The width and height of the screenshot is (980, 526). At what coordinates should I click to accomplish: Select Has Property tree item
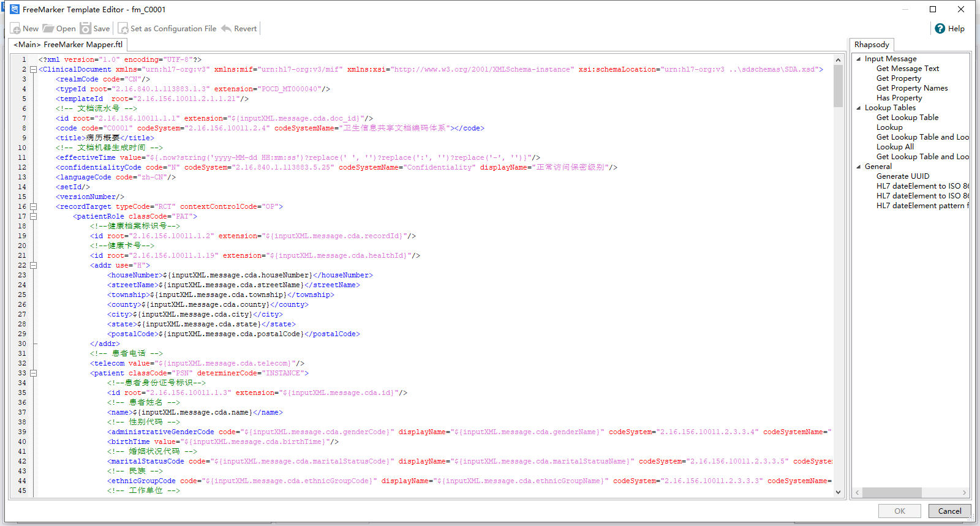(x=899, y=98)
